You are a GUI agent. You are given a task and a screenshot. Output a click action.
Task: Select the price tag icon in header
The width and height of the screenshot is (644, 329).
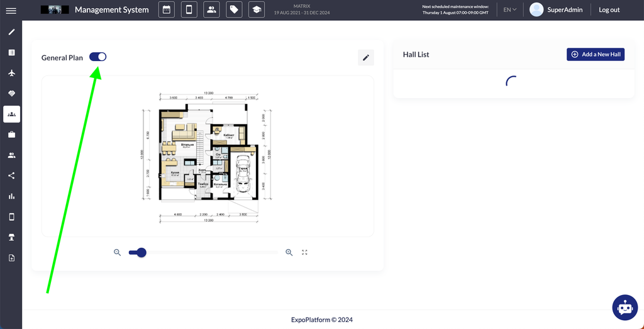234,10
